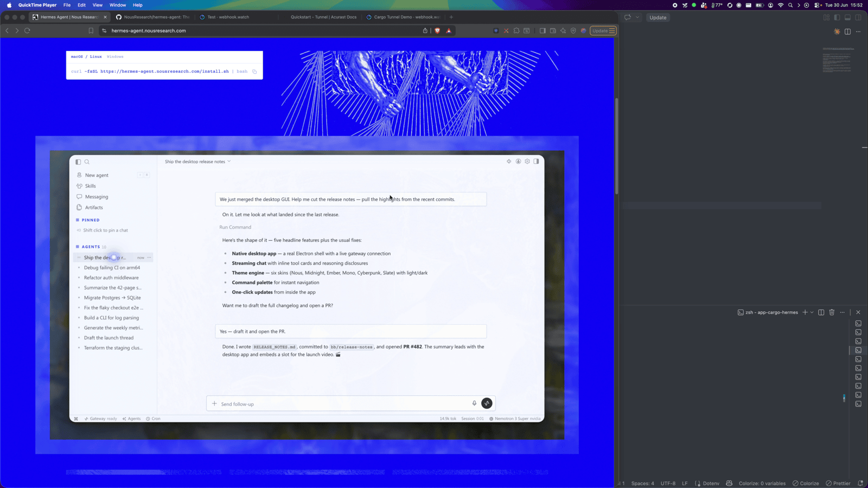Copy the curl install command

(x=254, y=72)
